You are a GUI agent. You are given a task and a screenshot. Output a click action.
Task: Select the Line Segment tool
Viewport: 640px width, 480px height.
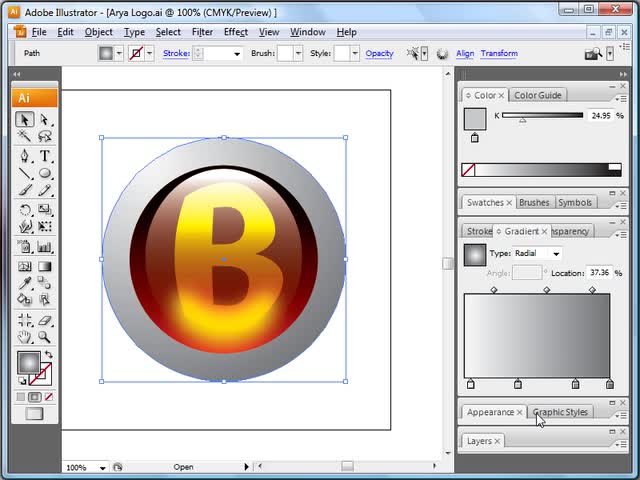coord(24,173)
